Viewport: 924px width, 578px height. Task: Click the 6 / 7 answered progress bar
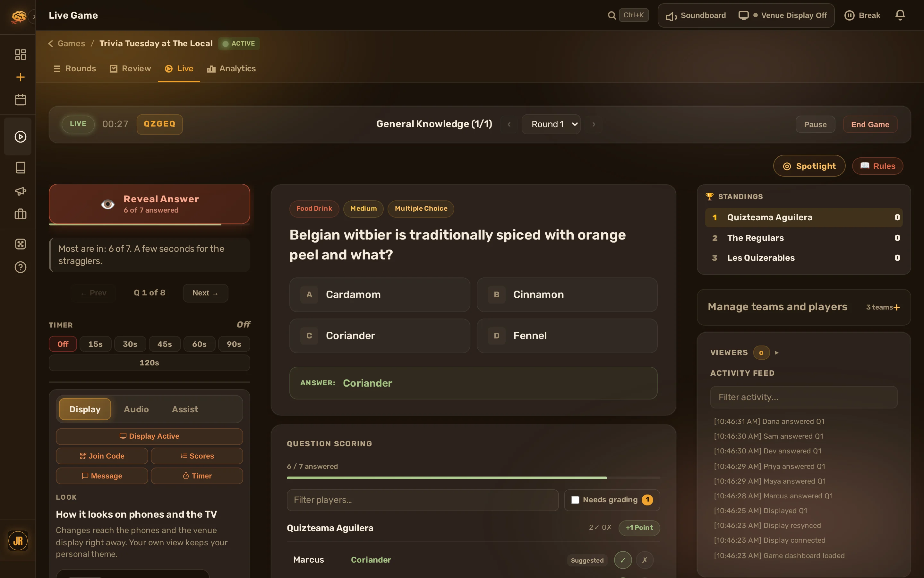point(473,478)
